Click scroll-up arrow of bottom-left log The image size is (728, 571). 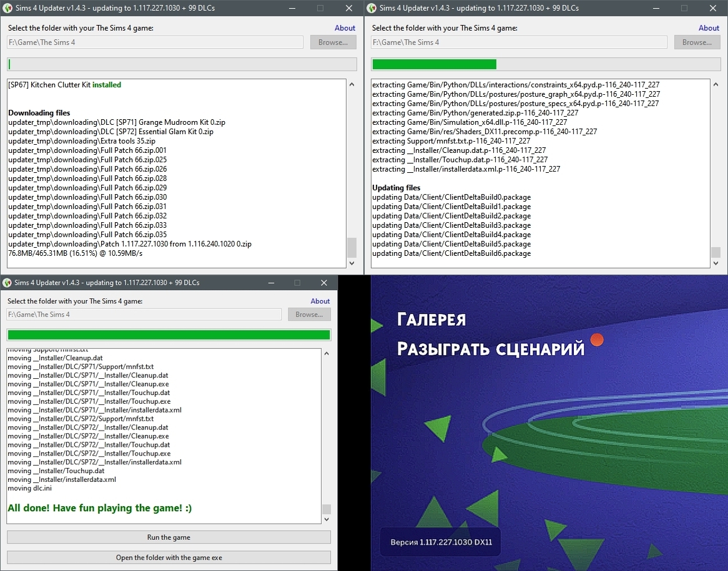(x=327, y=353)
